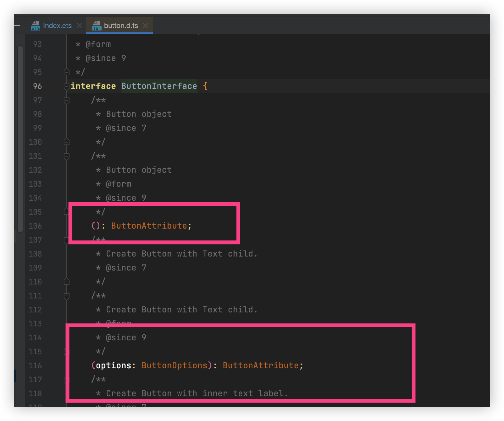Click the interface keyword on line 96
This screenshot has height=421, width=504.
93,86
